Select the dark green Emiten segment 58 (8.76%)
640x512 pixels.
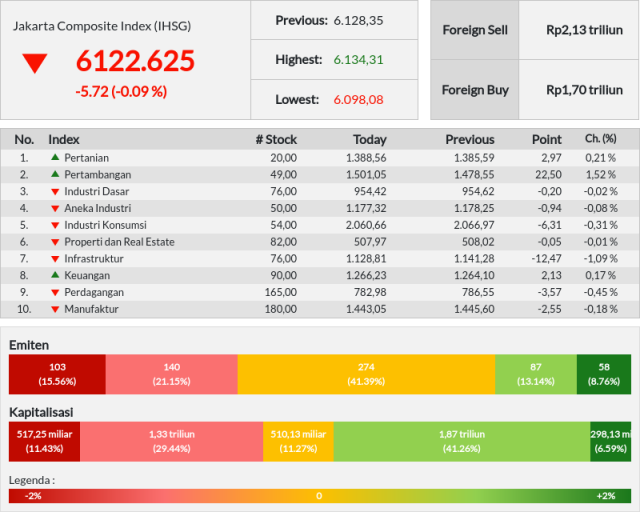click(604, 374)
